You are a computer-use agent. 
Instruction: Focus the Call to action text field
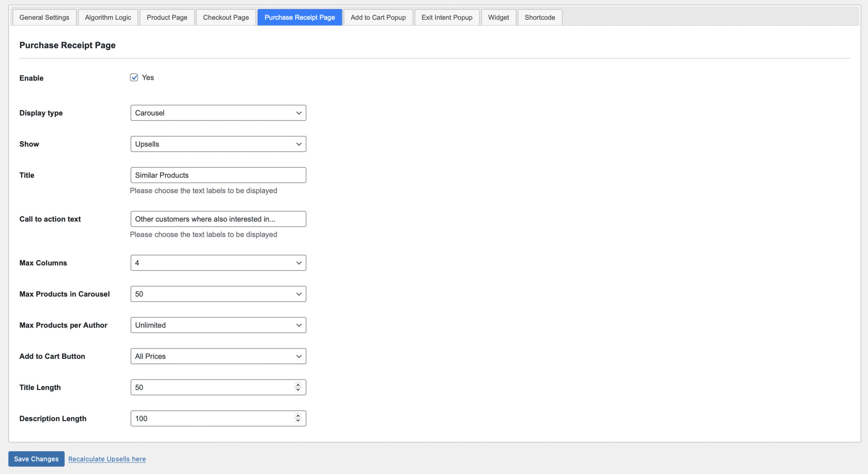[x=218, y=219]
